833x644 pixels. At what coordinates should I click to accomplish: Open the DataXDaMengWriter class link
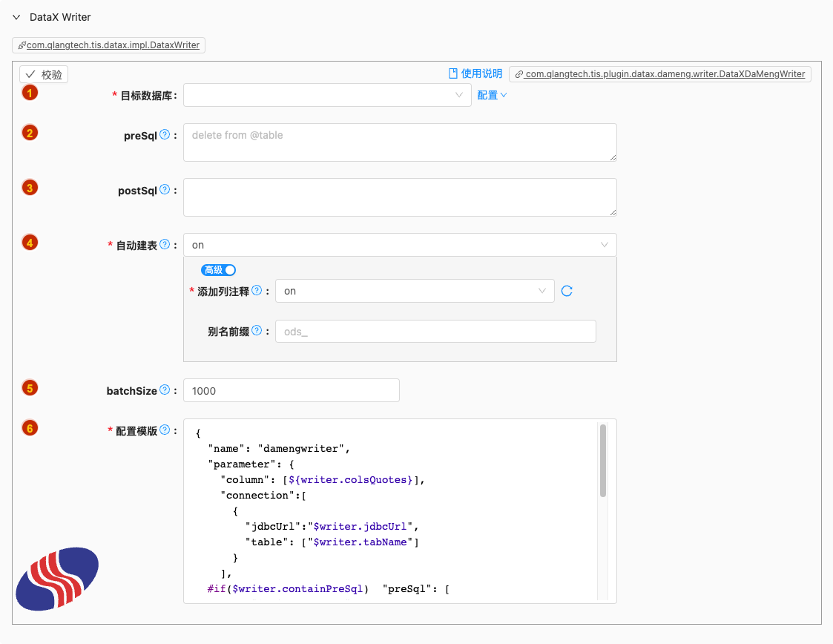(x=660, y=74)
